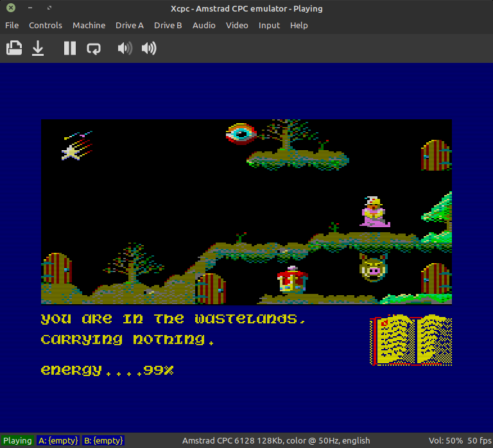Click the shooting star sprite
Image resolution: width=493 pixels, height=448 pixels.
click(77, 146)
